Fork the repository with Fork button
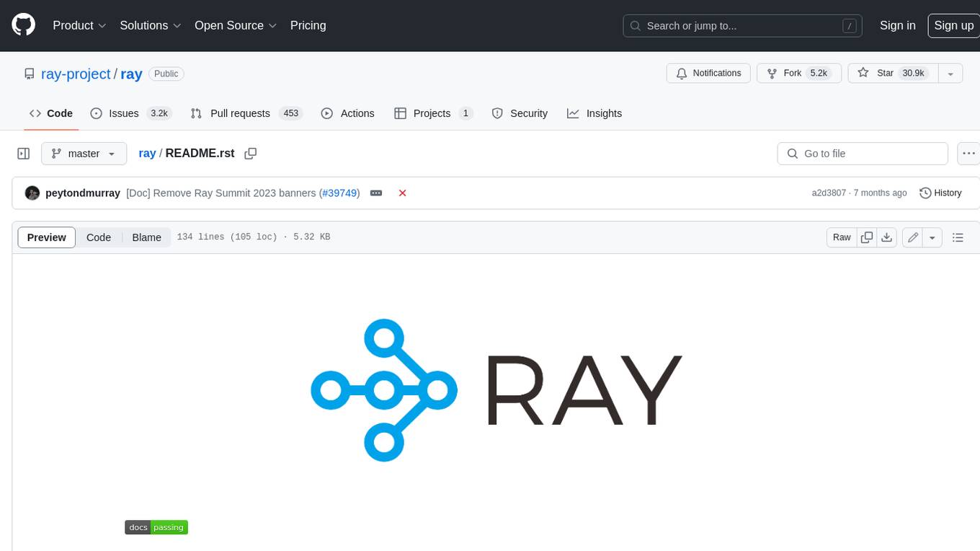This screenshot has height=551, width=980. click(799, 74)
